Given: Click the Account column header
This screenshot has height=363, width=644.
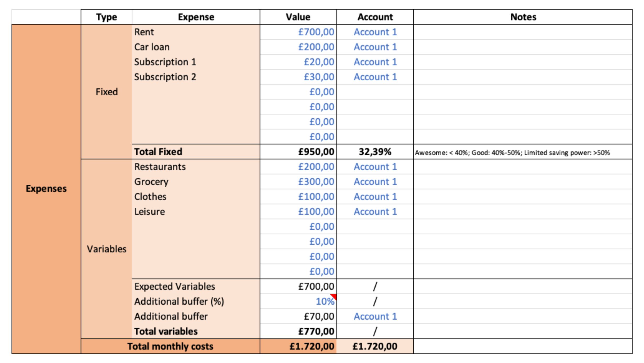Looking at the screenshot, I should 375,17.
